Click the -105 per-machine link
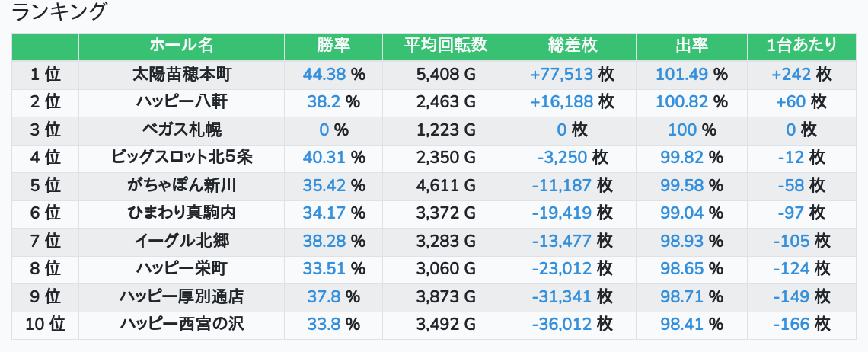The image size is (868, 352). 790,241
